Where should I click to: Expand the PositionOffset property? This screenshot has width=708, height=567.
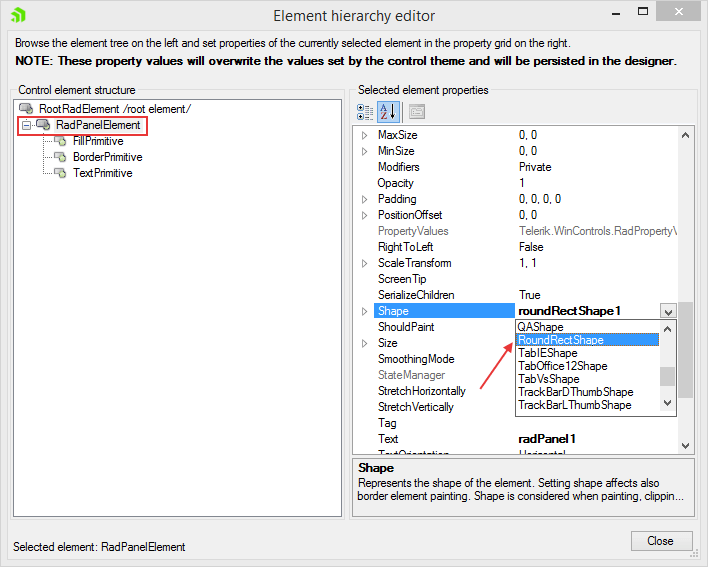coord(364,215)
